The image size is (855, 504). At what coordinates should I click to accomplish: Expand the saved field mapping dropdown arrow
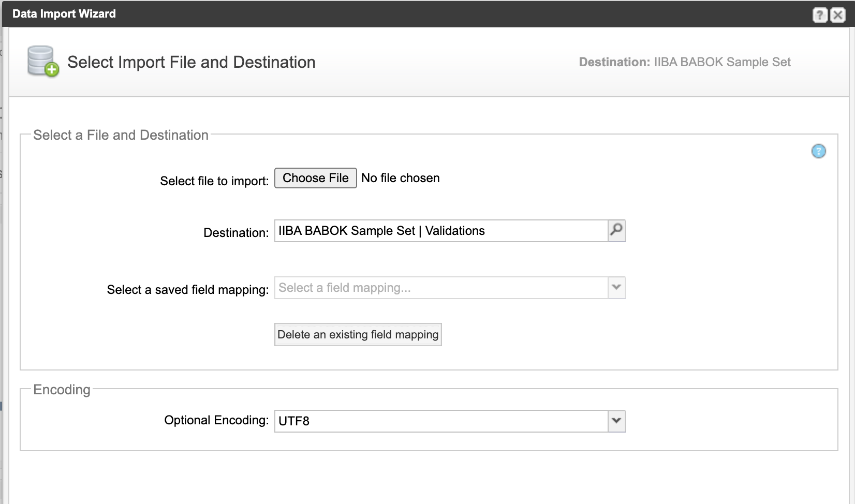(x=616, y=288)
